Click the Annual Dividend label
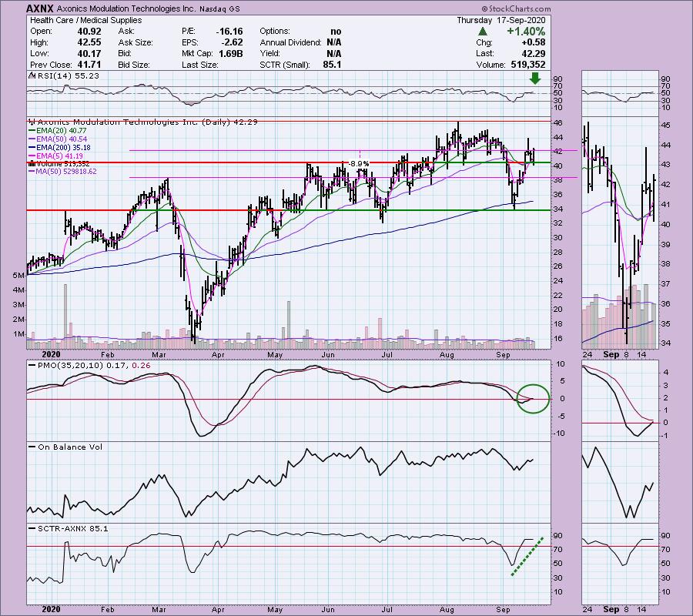The image size is (693, 616). click(x=290, y=42)
